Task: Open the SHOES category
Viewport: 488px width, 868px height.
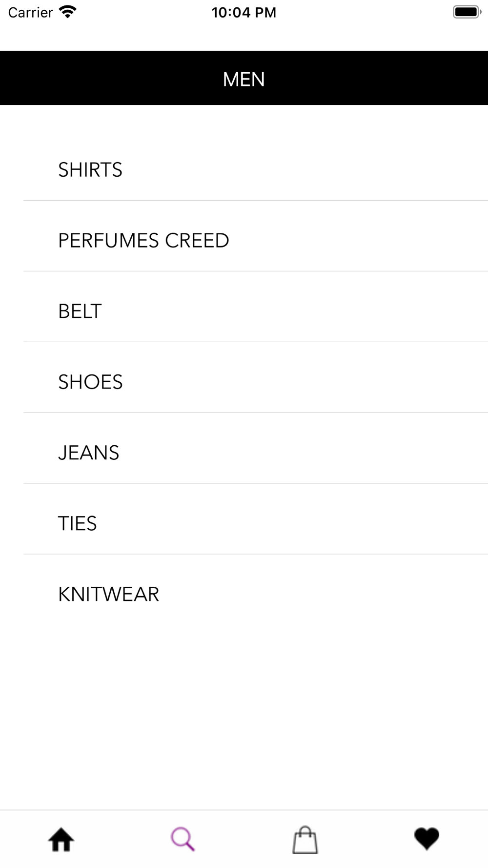Action: tap(90, 382)
